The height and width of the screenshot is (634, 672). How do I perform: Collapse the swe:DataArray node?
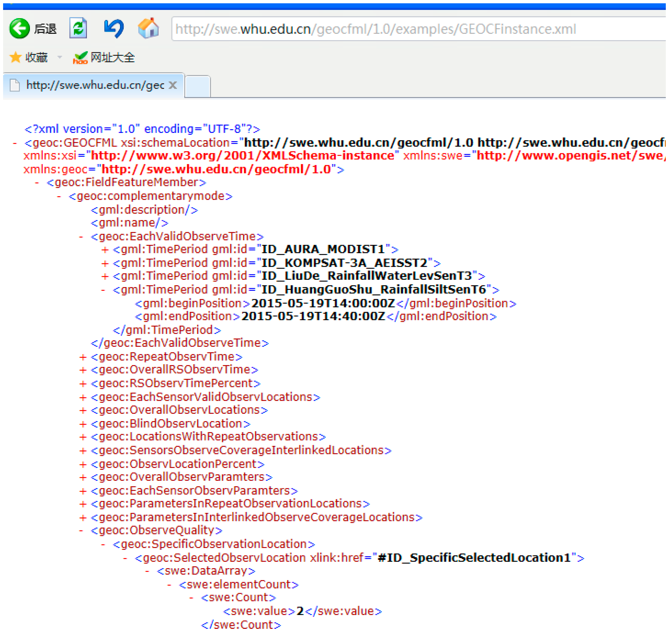coord(147,571)
